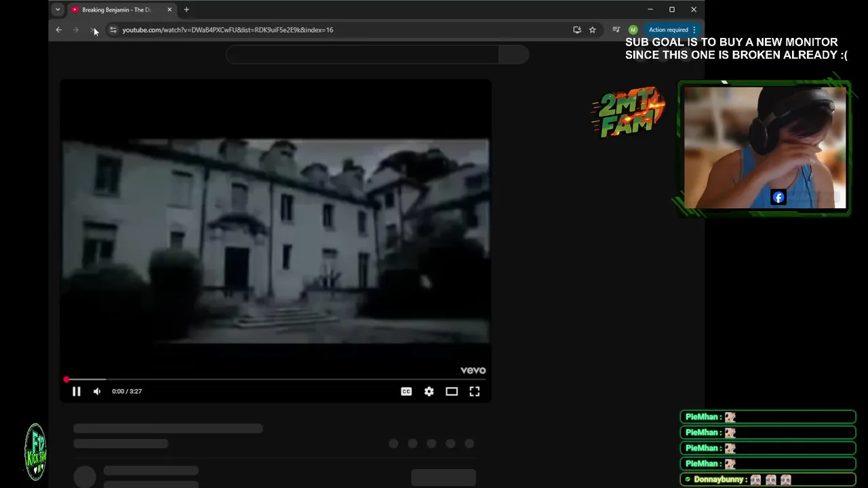Viewport: 868px width, 488px height.
Task: Mute the video volume icon
Action: [97, 391]
